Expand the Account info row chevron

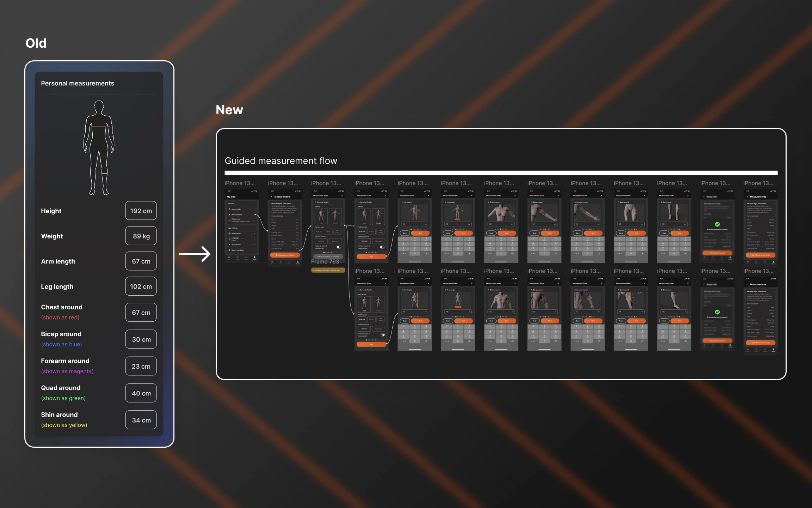point(254,209)
